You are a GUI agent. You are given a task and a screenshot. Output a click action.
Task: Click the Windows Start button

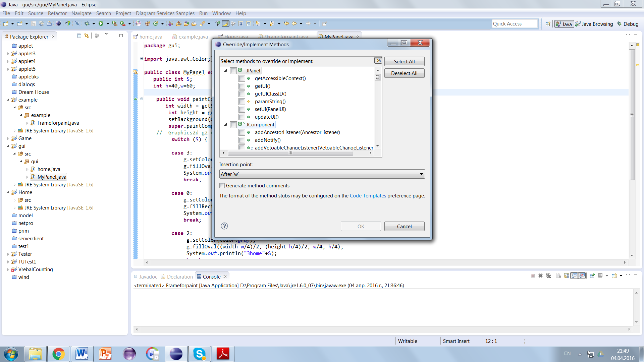[11, 354]
